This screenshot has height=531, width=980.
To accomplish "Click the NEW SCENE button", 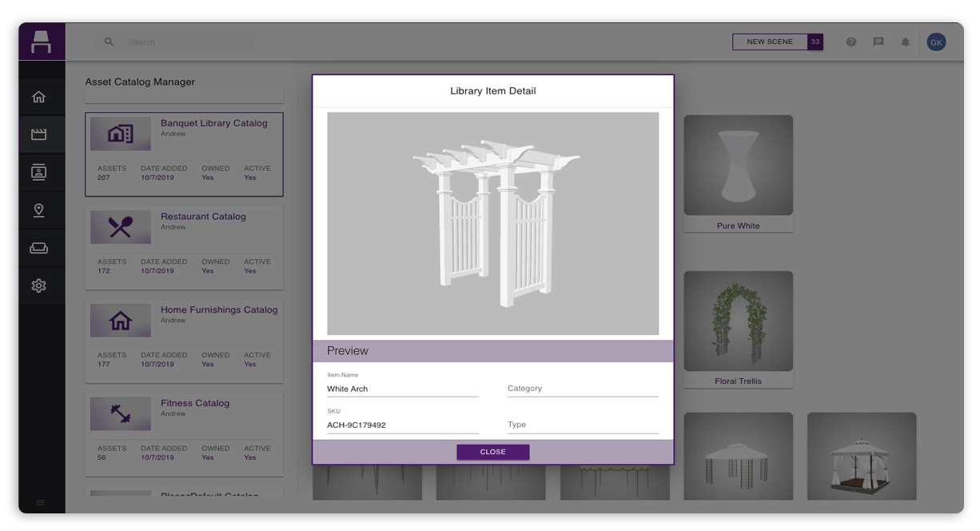I will 770,42.
